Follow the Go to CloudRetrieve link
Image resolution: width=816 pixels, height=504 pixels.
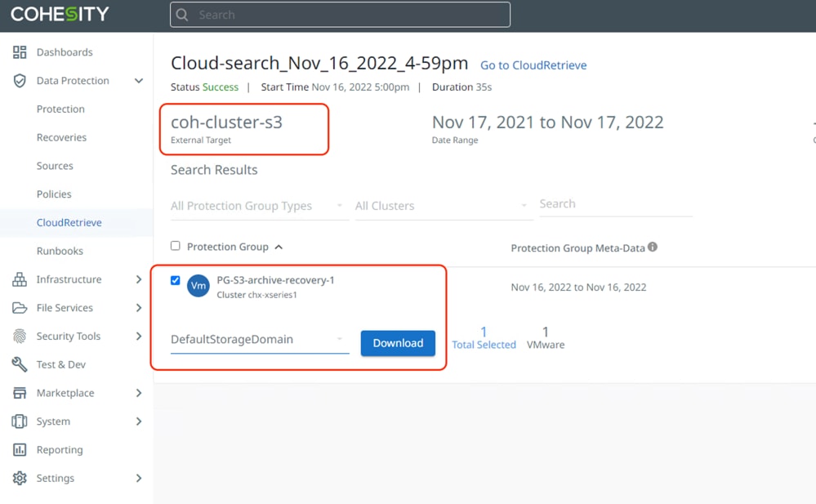pyautogui.click(x=533, y=65)
